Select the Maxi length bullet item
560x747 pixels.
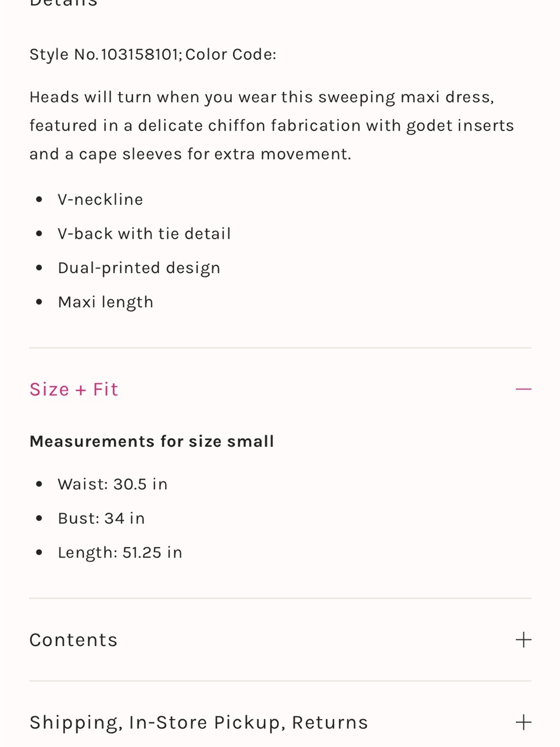click(105, 302)
